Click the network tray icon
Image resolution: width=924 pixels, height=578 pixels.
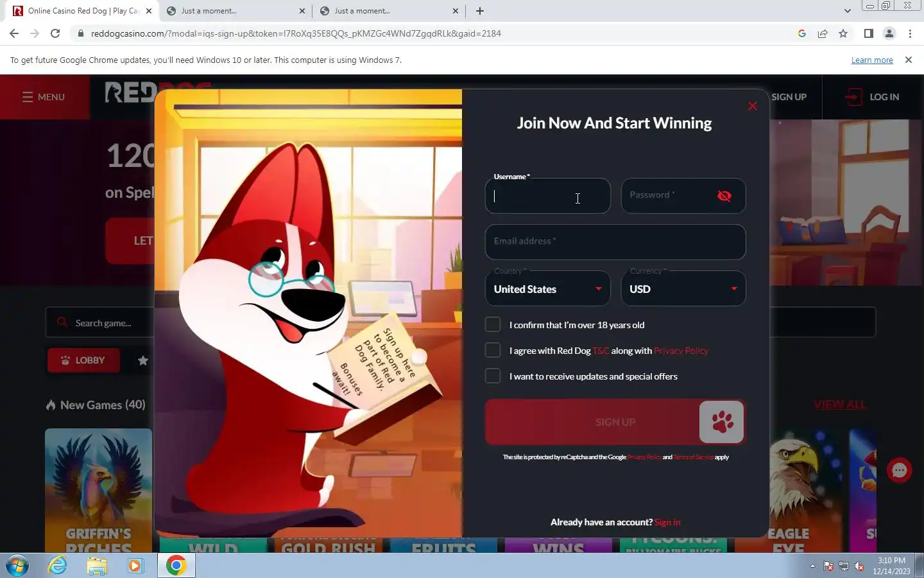844,566
